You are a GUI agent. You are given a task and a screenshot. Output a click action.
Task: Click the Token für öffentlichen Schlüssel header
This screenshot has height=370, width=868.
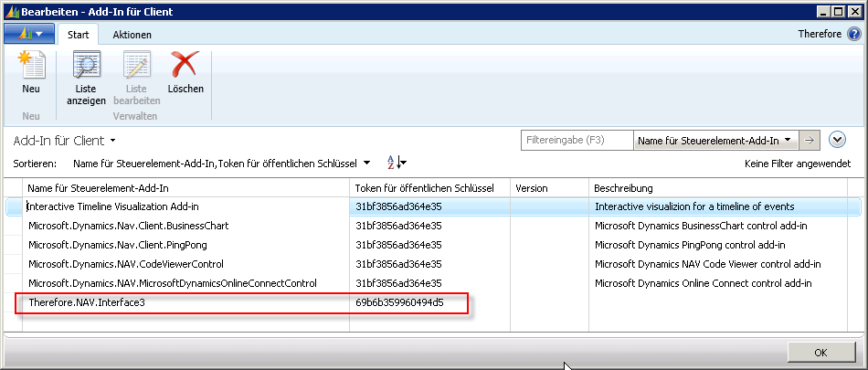point(424,187)
